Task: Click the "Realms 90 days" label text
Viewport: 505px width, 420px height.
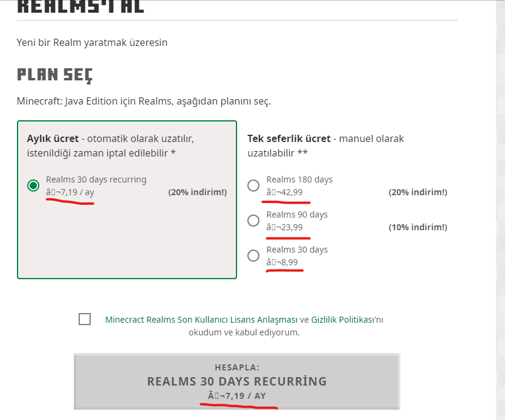Action: click(x=297, y=215)
